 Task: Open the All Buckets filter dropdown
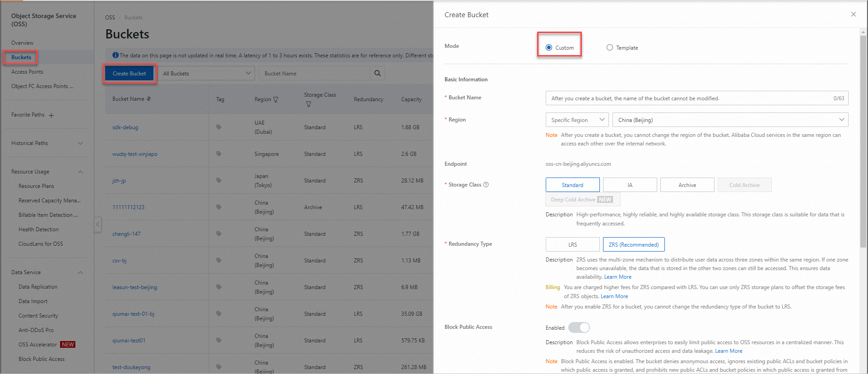pos(206,73)
